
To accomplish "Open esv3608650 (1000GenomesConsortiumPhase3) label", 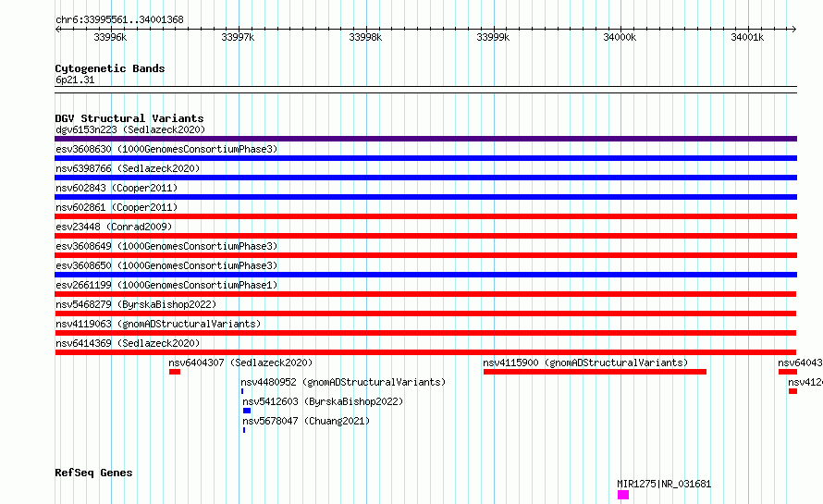I will pyautogui.click(x=166, y=265).
